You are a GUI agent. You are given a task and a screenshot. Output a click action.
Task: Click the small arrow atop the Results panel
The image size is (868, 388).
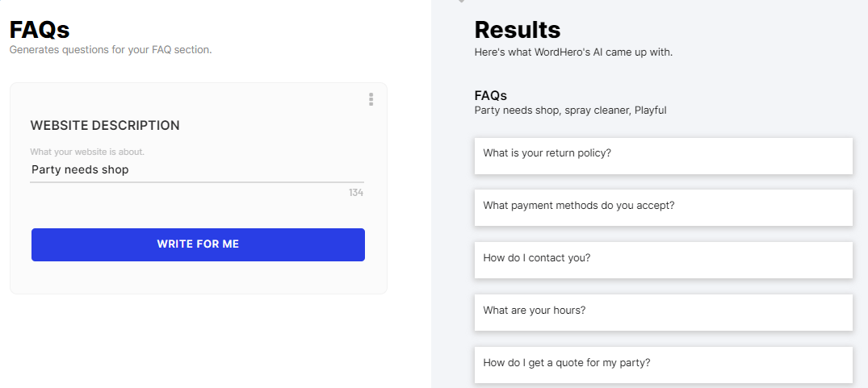tap(461, 2)
